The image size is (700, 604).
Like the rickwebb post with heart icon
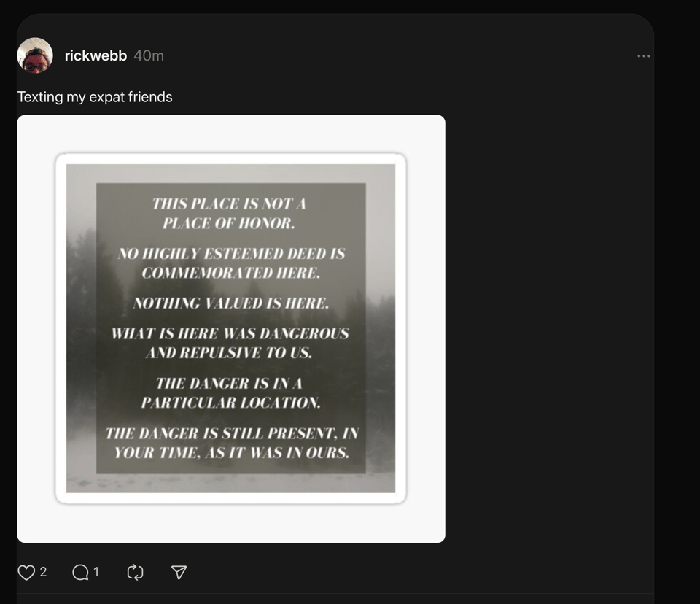[x=26, y=573]
